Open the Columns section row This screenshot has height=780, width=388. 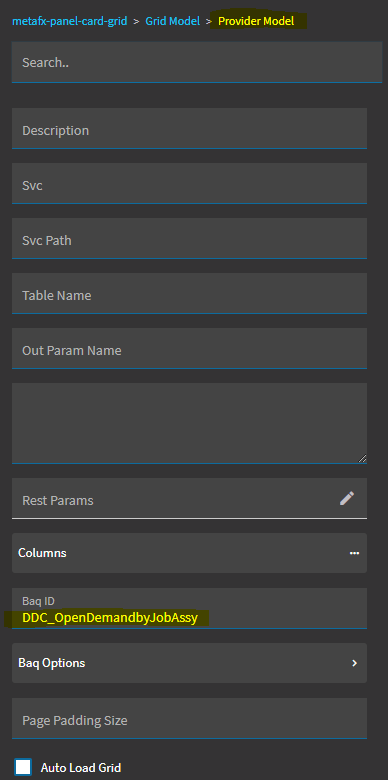(190, 553)
